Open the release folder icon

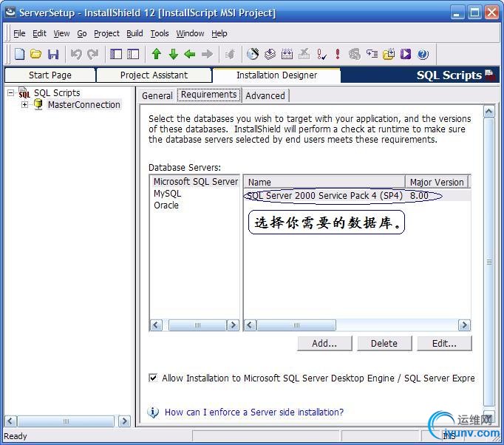tap(389, 54)
